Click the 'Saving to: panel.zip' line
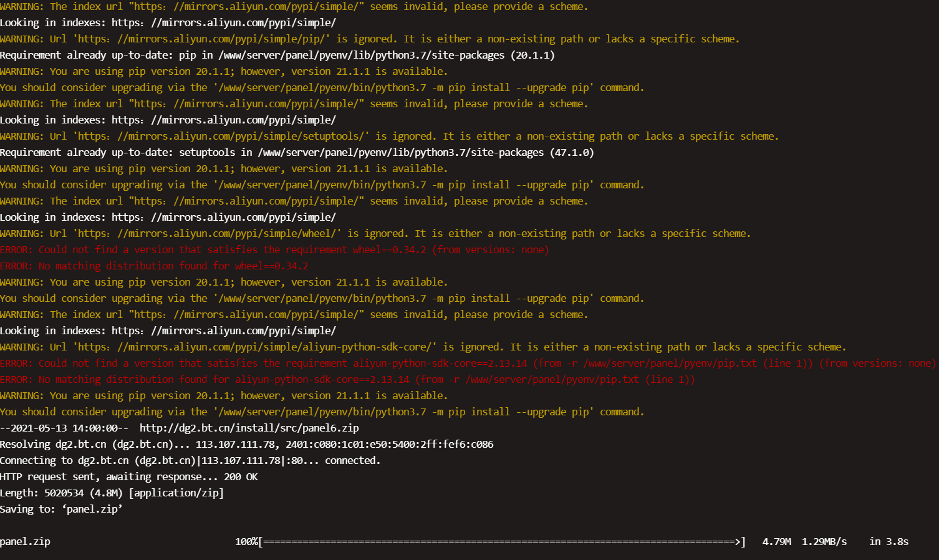The width and height of the screenshot is (939, 560). [61, 509]
